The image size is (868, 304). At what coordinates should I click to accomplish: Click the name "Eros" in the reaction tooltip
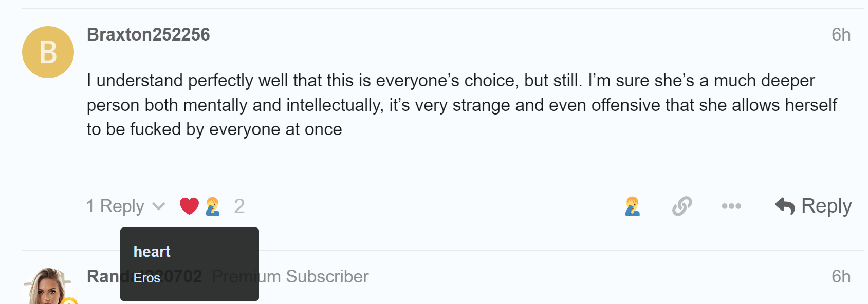click(147, 278)
